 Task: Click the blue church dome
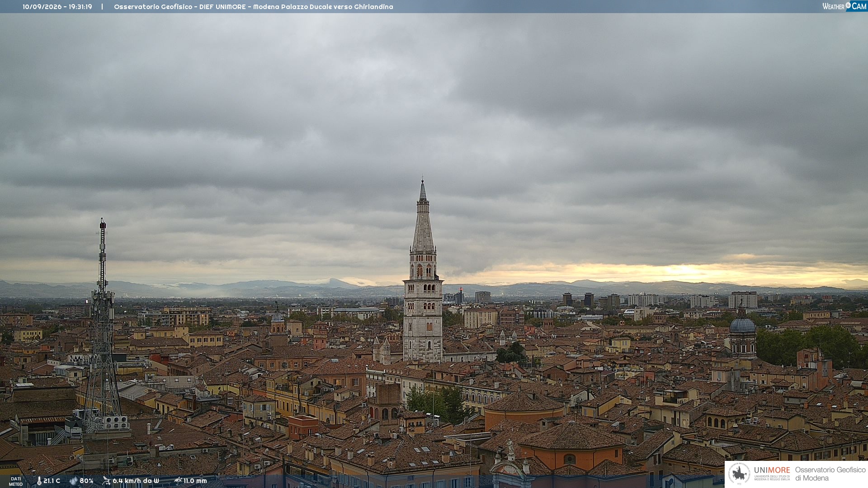[742, 325]
